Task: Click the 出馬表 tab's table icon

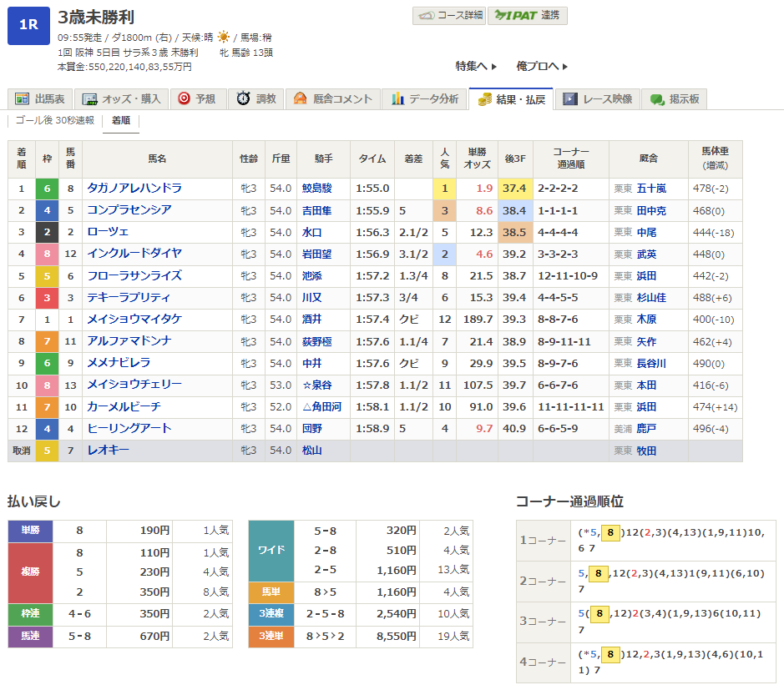Action: (x=22, y=99)
